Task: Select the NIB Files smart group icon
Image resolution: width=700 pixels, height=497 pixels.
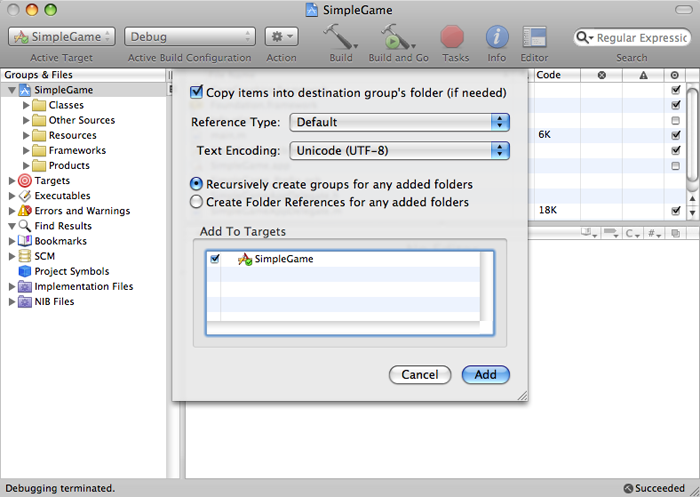Action: (25, 302)
